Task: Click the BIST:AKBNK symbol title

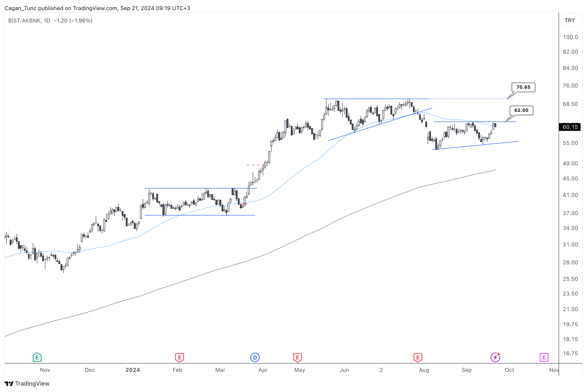Action: coord(24,20)
